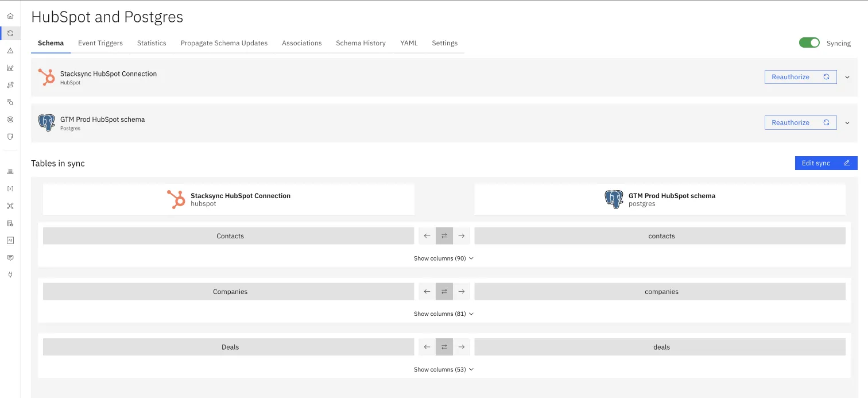Reauthorize the Stacksync HubSpot Connection
The width and height of the screenshot is (868, 398).
point(800,77)
